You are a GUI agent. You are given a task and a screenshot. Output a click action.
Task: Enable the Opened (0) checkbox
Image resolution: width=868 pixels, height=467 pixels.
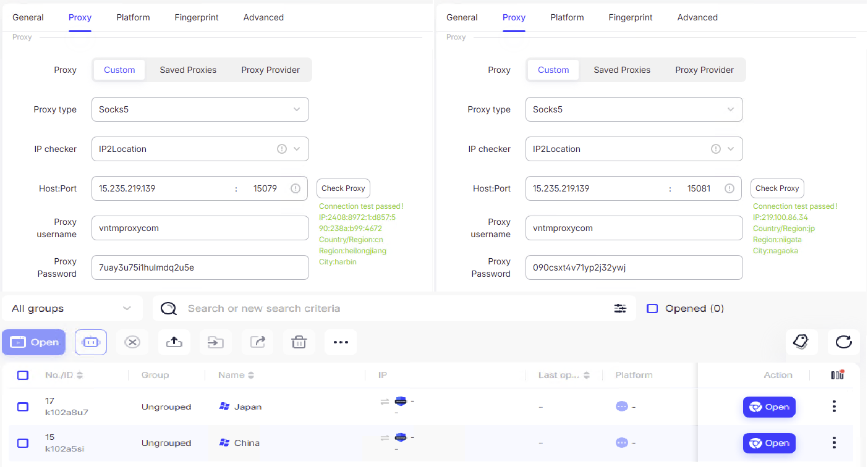coord(652,308)
